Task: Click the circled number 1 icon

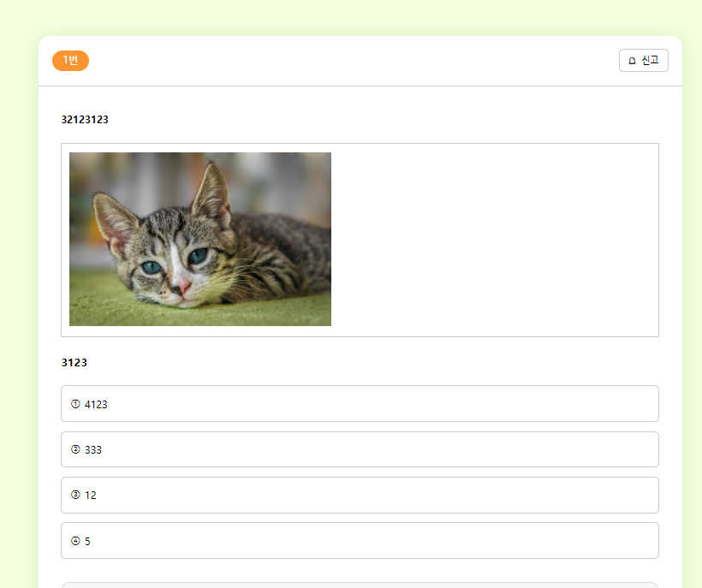Action: [75, 404]
